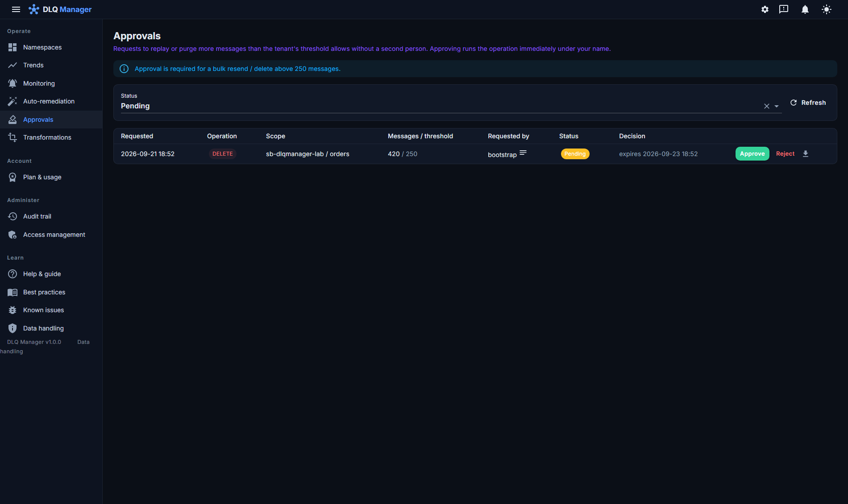Click the DELETE operation badge
The width and height of the screenshot is (848, 504).
click(223, 154)
